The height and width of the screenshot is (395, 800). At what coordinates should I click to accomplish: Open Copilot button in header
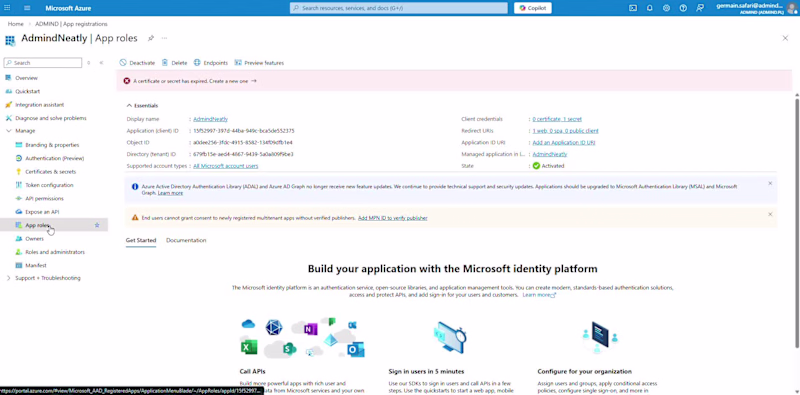pos(533,8)
